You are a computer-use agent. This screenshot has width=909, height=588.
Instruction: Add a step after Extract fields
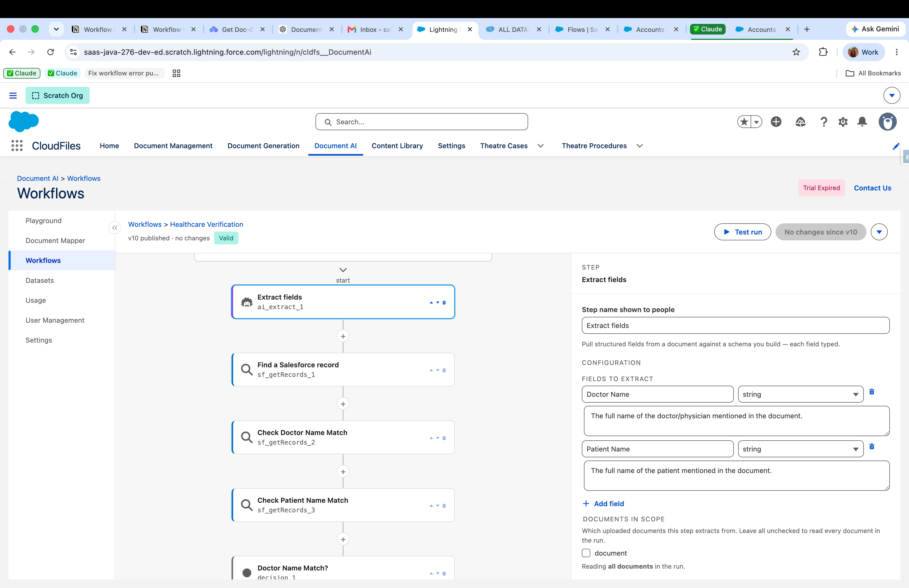343,336
